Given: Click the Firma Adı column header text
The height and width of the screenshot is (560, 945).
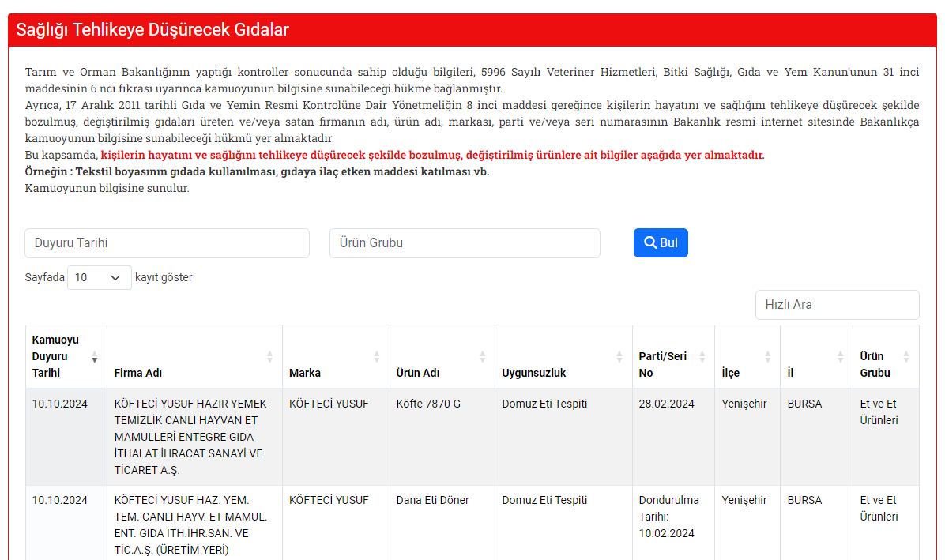Looking at the screenshot, I should pos(138,373).
